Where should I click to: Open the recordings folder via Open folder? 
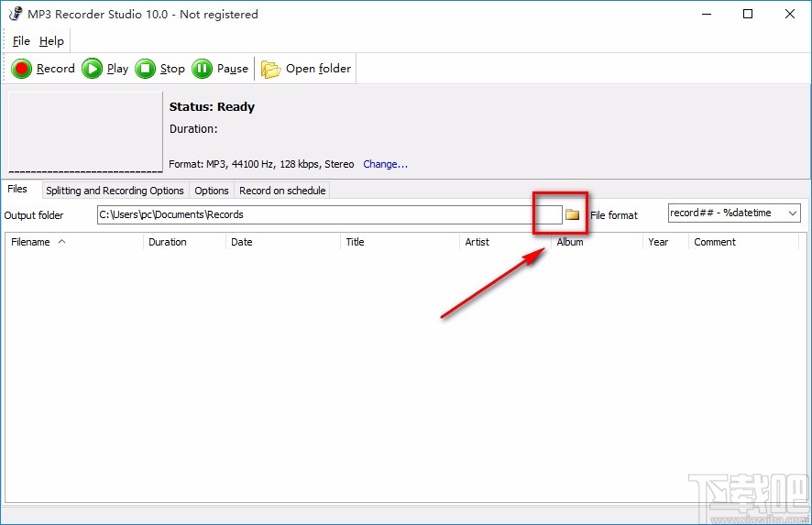click(305, 69)
